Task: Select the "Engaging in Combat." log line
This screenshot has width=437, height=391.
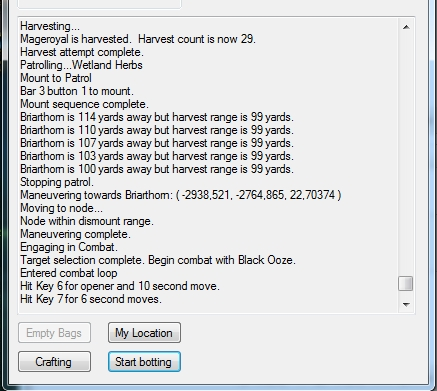Action: 69,247
